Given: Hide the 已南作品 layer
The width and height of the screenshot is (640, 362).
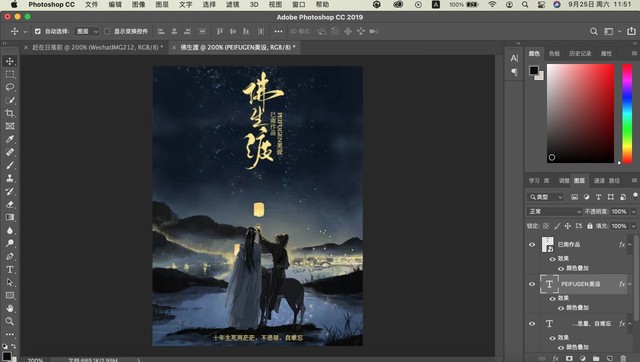Looking at the screenshot, I should 532,244.
